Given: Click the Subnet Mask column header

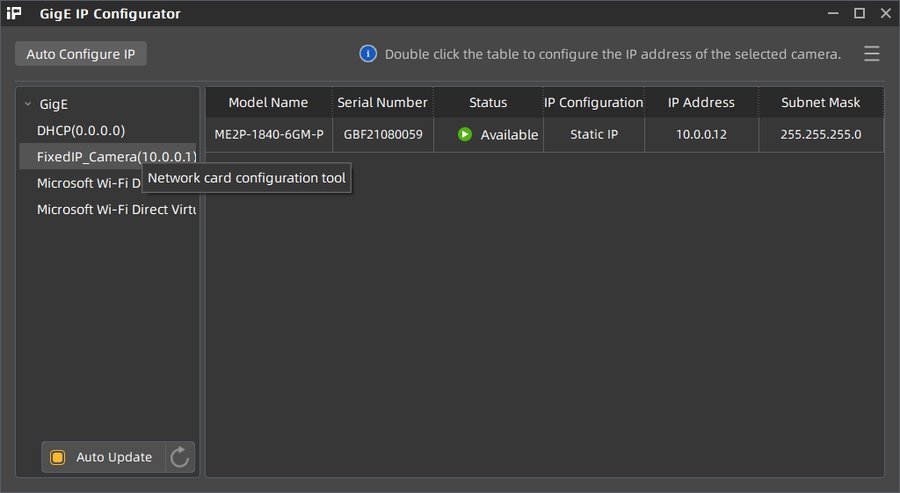Looking at the screenshot, I should pos(820,102).
